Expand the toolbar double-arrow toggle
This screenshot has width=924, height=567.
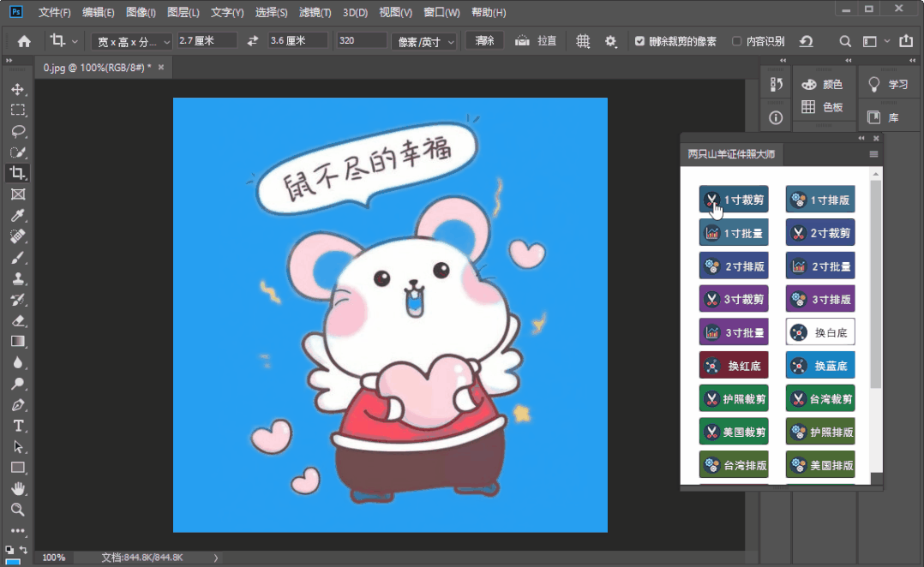pyautogui.click(x=9, y=60)
